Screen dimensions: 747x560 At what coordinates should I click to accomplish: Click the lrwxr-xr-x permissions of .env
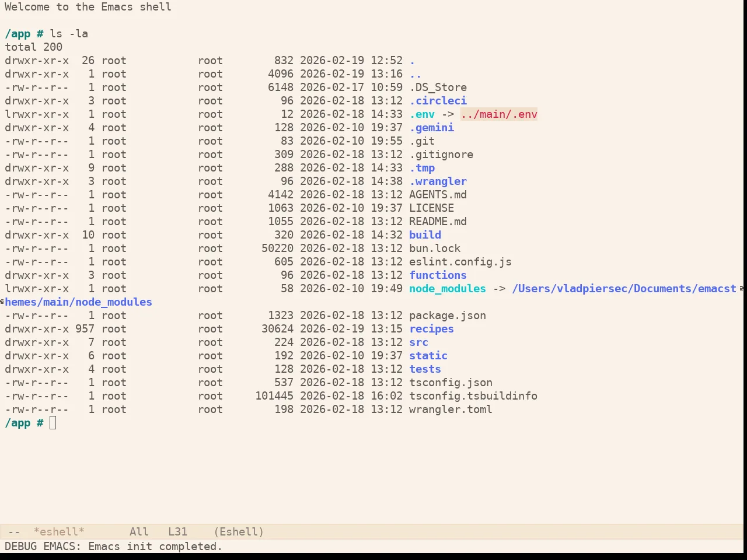[37, 114]
